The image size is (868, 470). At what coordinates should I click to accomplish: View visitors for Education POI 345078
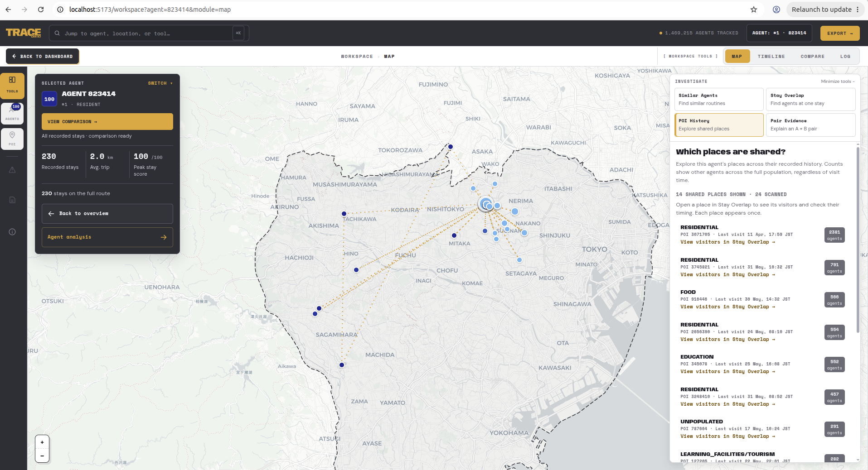tap(727, 372)
